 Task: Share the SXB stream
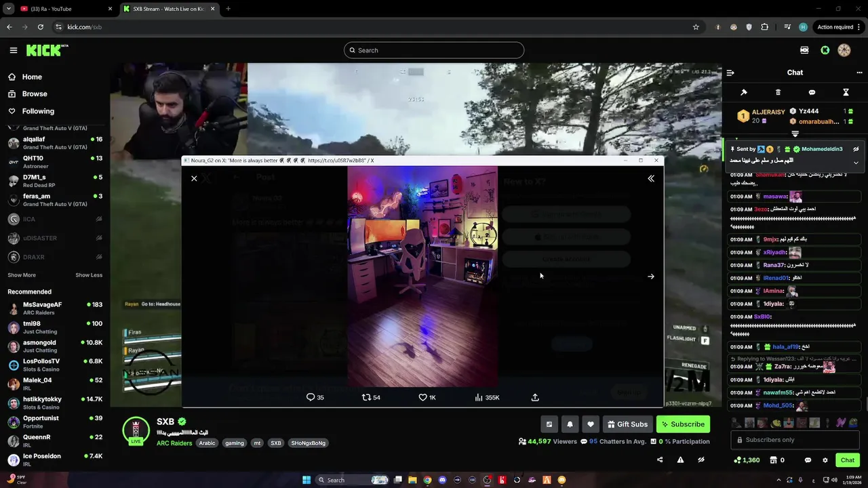(x=660, y=460)
